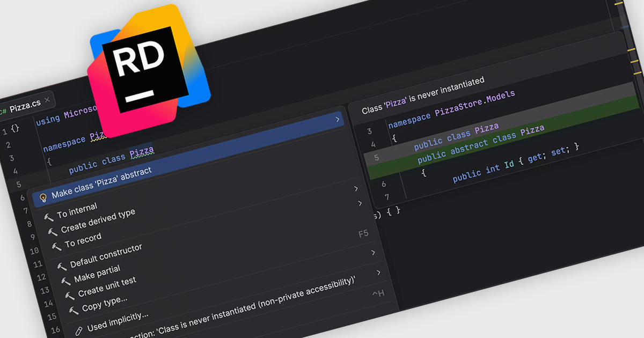Click 'public int Id { get; set; }' preview line
644x338 pixels.
click(x=516, y=162)
